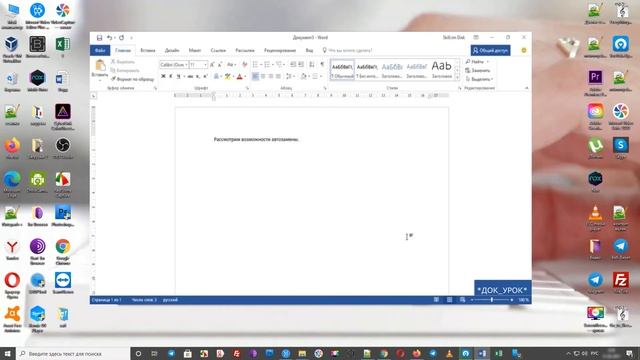
Task: Switch to Web Layout view in status bar
Action: pos(462,300)
